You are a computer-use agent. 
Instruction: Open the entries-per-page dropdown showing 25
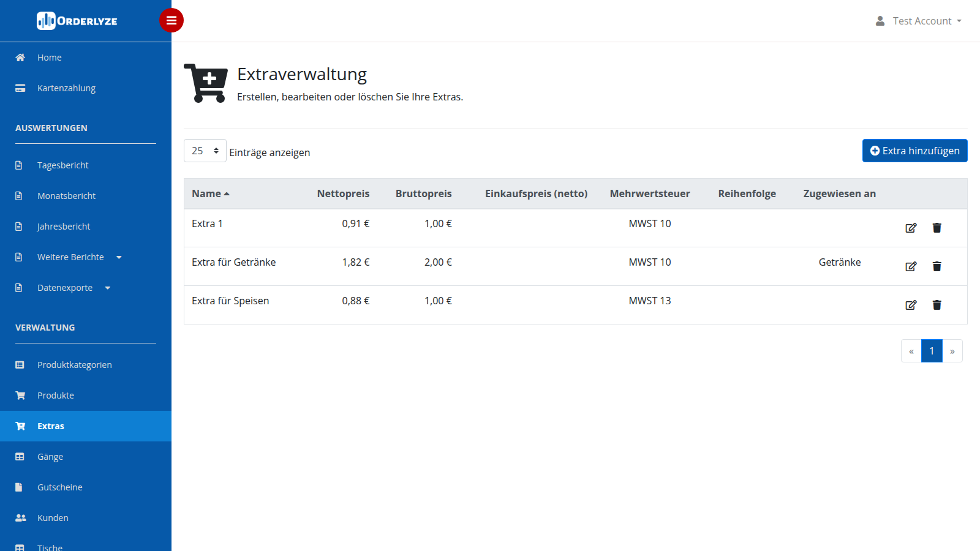[x=205, y=151]
